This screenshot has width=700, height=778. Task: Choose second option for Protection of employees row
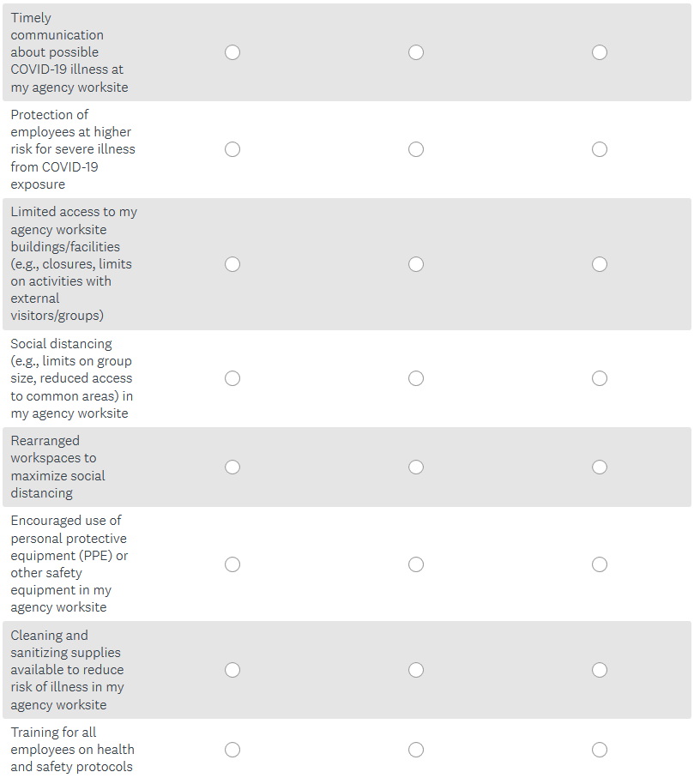click(416, 149)
